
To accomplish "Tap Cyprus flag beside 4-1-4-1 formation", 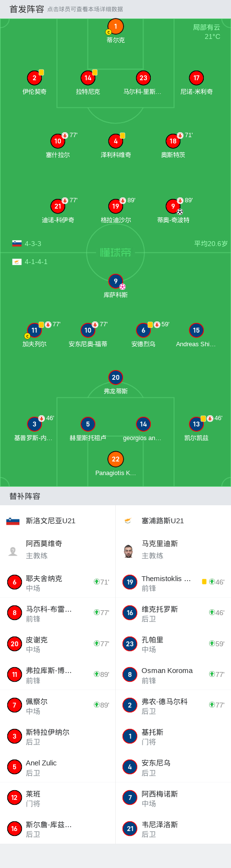I will (17, 262).
